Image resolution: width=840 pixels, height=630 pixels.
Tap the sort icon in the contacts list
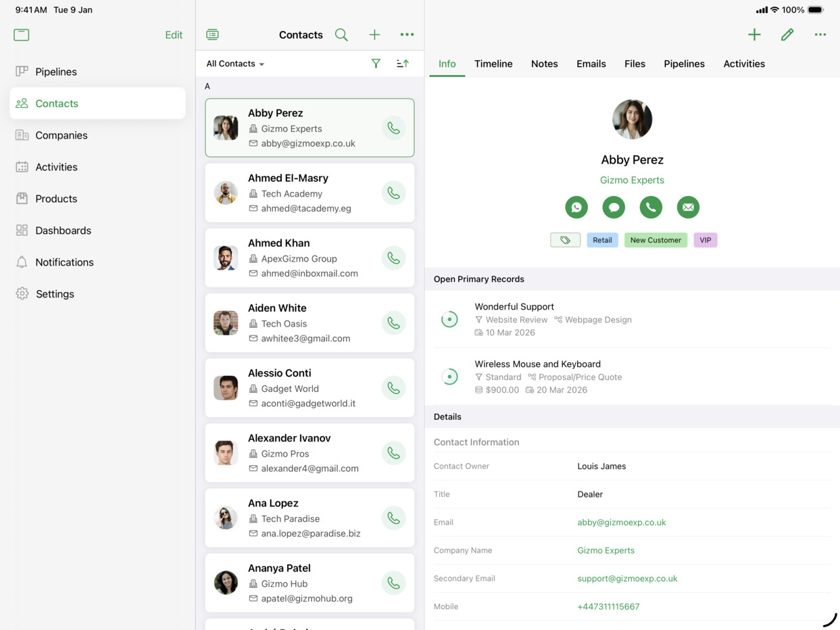(x=402, y=63)
